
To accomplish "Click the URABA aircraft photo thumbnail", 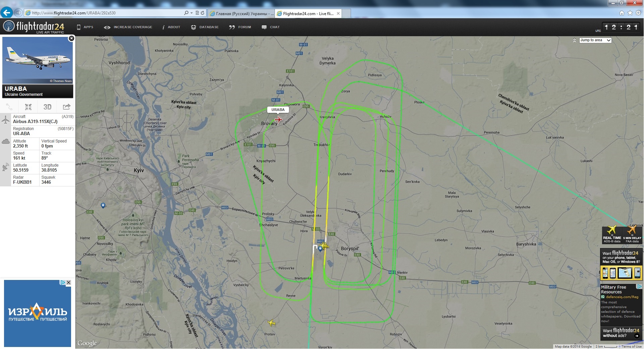I will click(38, 60).
